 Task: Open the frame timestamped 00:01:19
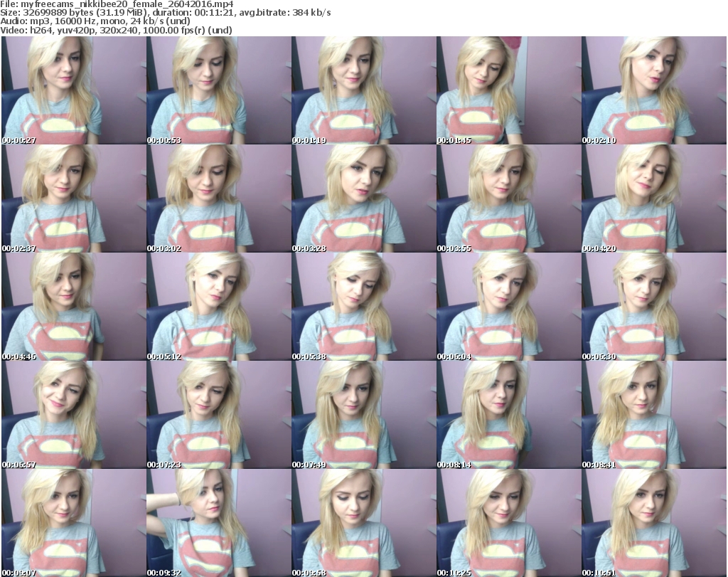[x=363, y=90]
